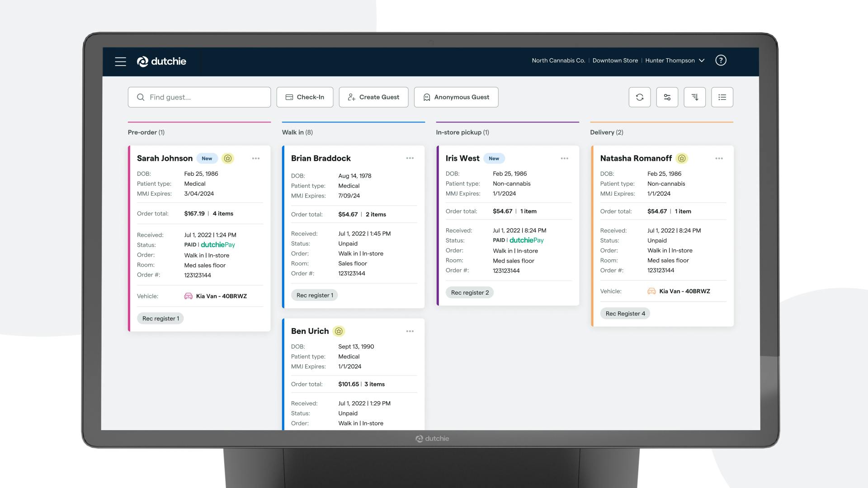
Task: Open the help question mark icon
Action: point(721,60)
